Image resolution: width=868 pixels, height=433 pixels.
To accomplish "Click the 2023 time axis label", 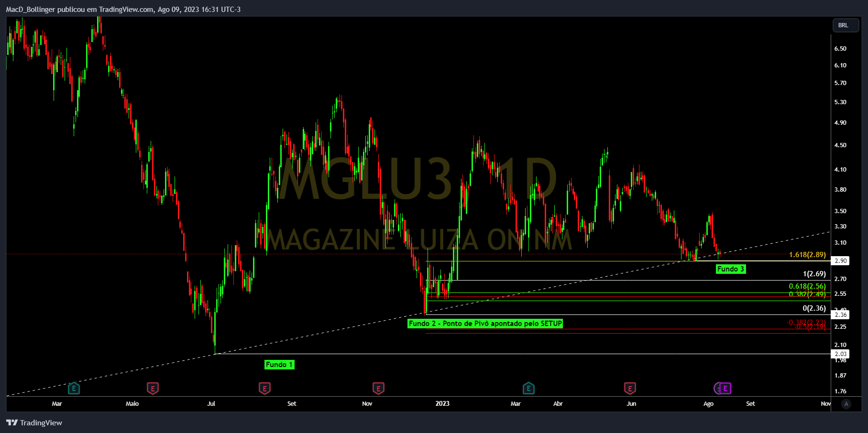I will (x=442, y=404).
